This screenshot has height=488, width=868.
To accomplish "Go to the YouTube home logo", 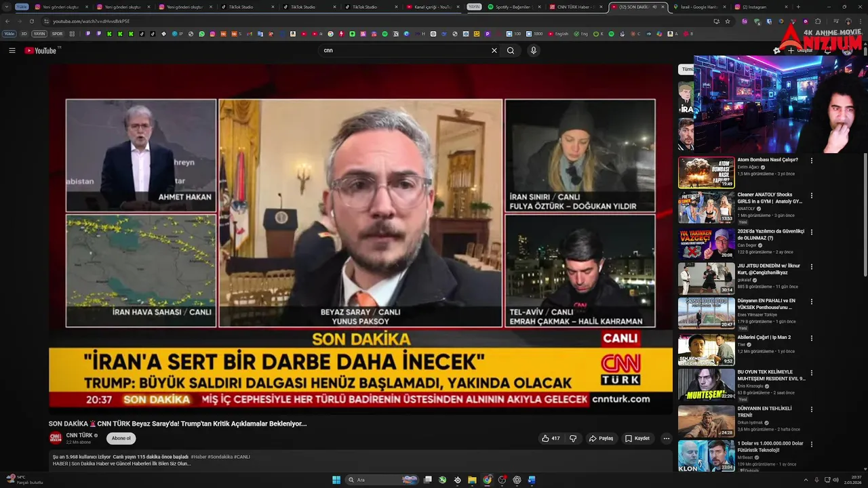I will [41, 50].
